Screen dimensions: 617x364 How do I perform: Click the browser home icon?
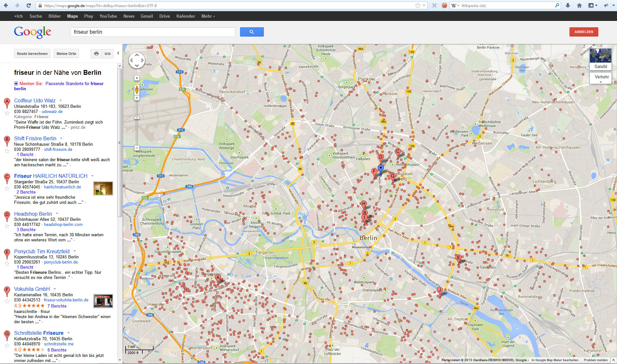coord(579,5)
